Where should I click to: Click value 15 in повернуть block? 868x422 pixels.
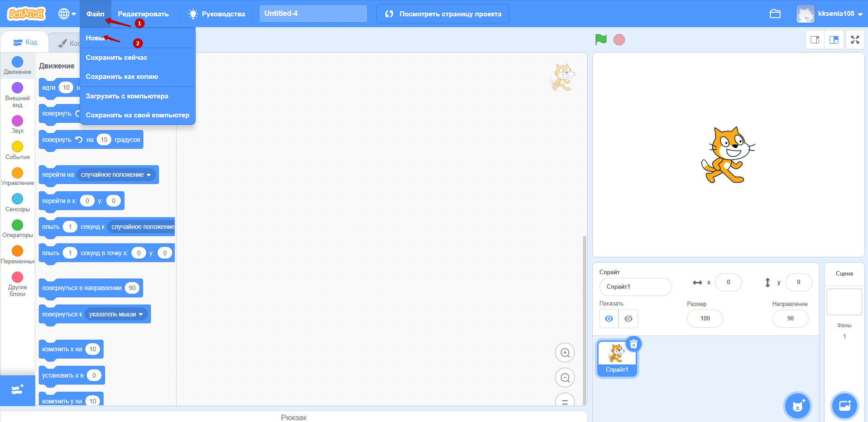(x=104, y=140)
